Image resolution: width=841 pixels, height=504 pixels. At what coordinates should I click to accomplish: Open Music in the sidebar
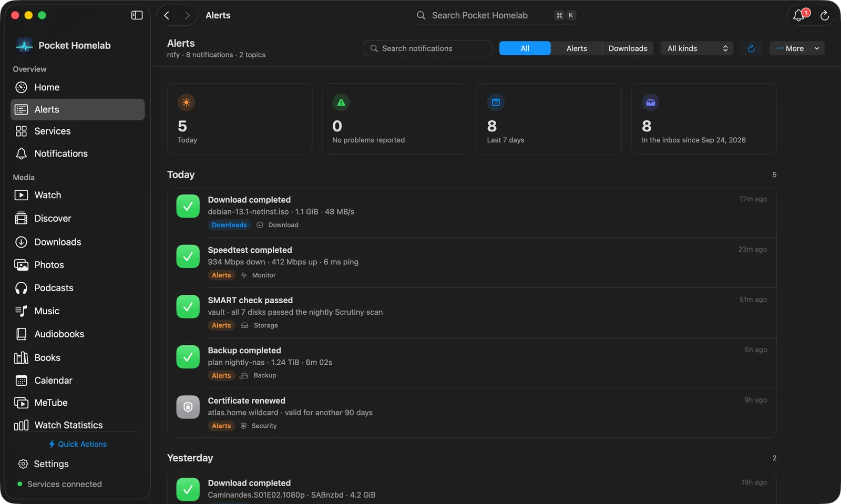click(77, 311)
